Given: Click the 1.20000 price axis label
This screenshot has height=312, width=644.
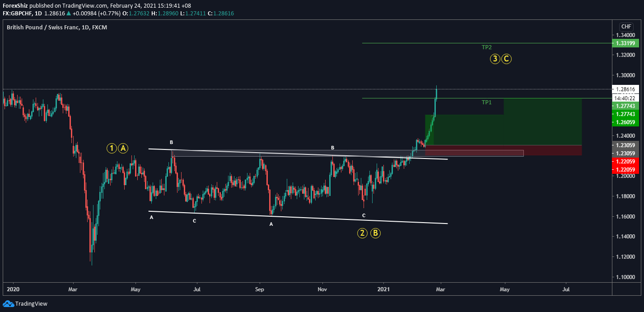Looking at the screenshot, I should click(625, 176).
